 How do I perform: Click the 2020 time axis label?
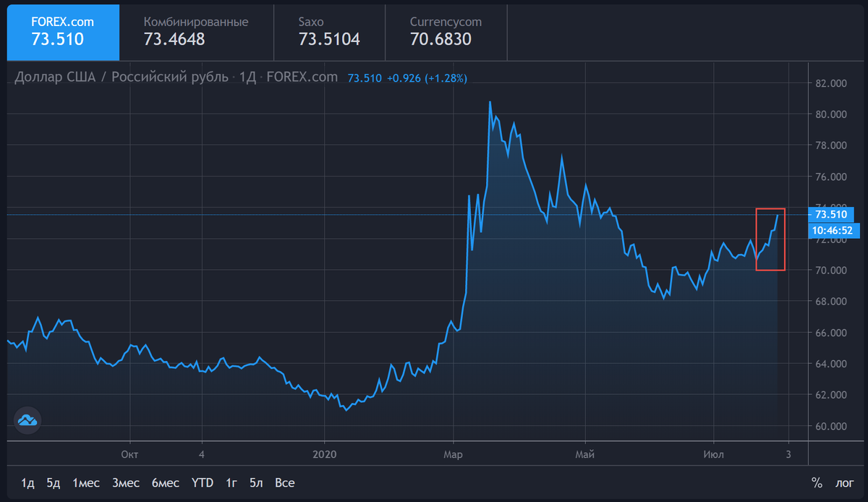pyautogui.click(x=324, y=454)
